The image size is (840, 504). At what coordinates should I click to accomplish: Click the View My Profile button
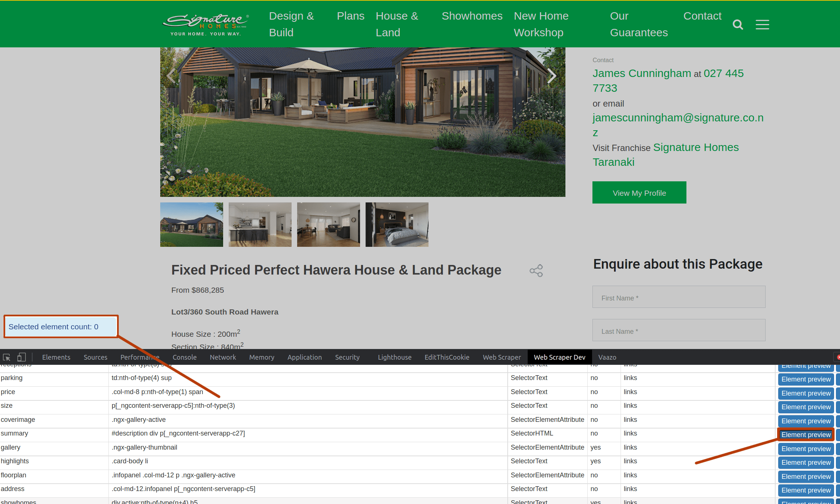(x=639, y=193)
